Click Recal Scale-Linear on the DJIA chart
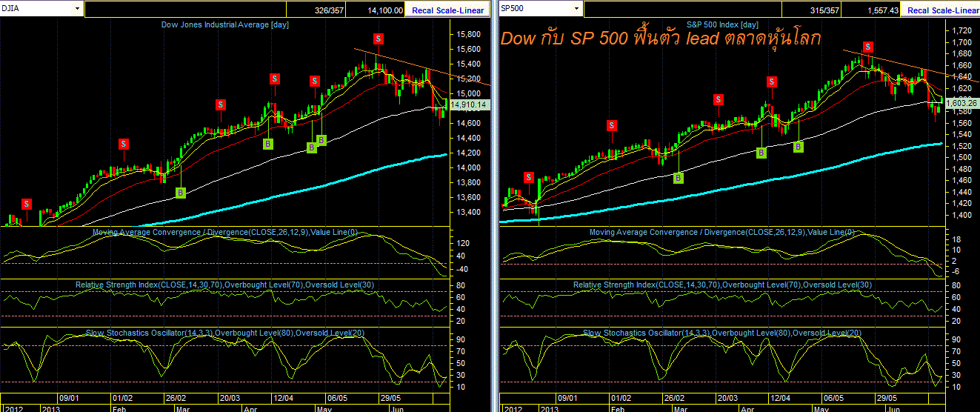980x412 pixels. pyautogui.click(x=447, y=10)
